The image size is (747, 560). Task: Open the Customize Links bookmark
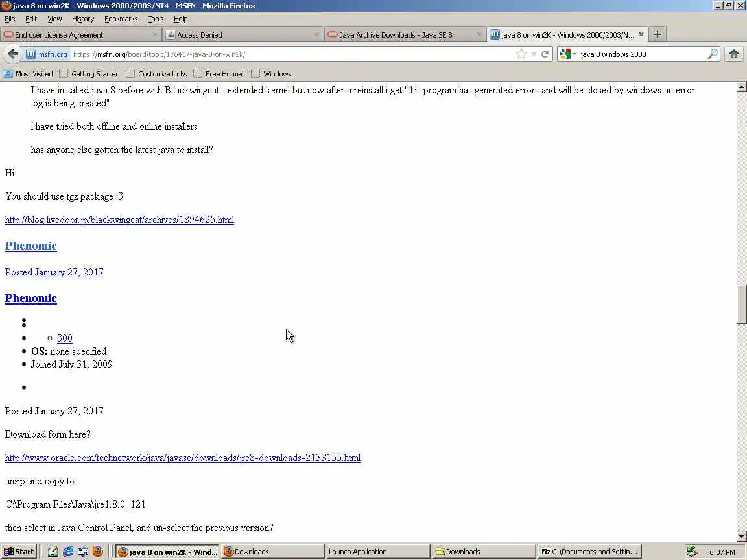[x=157, y=74]
